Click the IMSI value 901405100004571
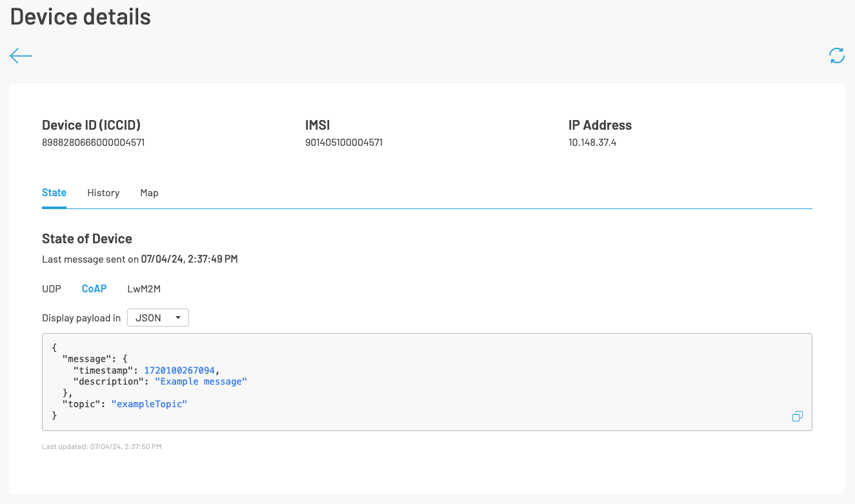Screen dimensions: 855x504 coord(344,143)
